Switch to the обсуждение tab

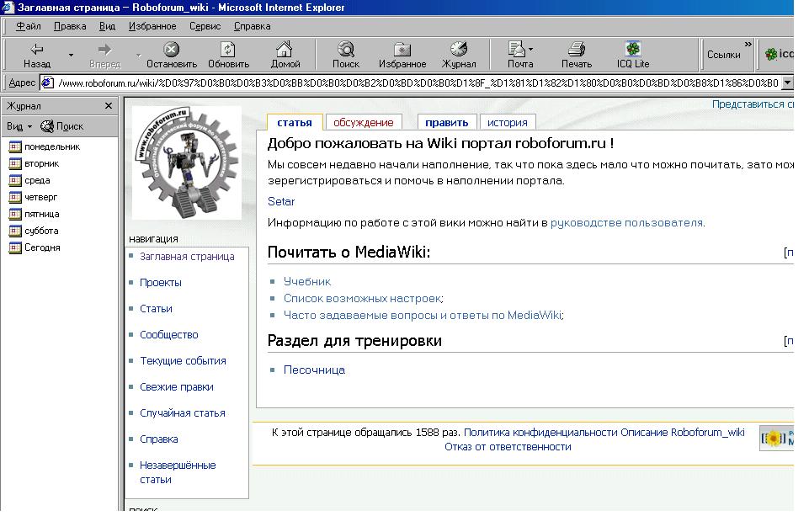363,123
